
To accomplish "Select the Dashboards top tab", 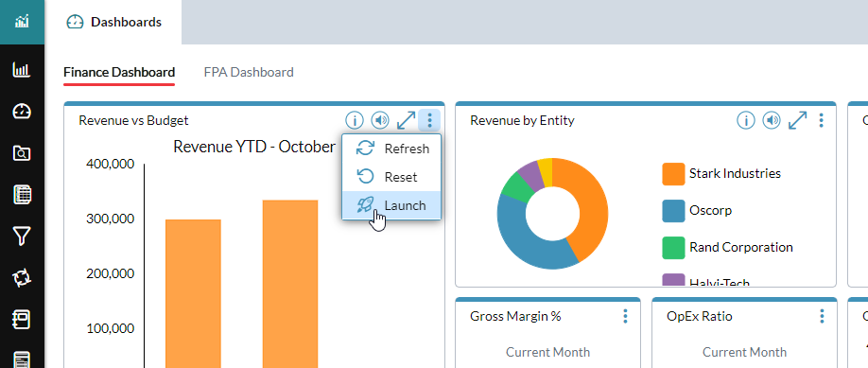I will click(113, 22).
